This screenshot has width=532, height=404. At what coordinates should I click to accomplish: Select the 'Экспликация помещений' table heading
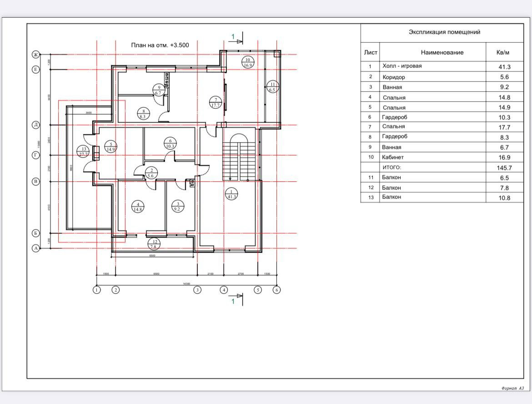444,32
